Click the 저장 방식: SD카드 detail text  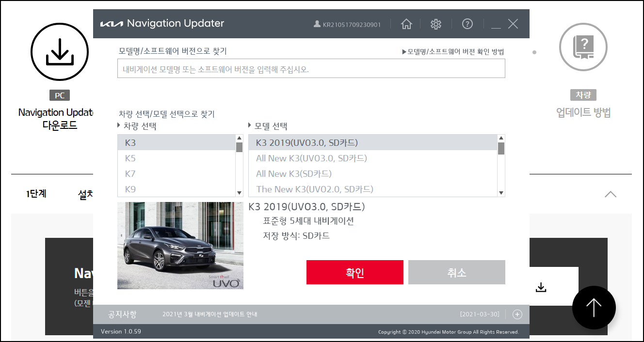click(296, 236)
